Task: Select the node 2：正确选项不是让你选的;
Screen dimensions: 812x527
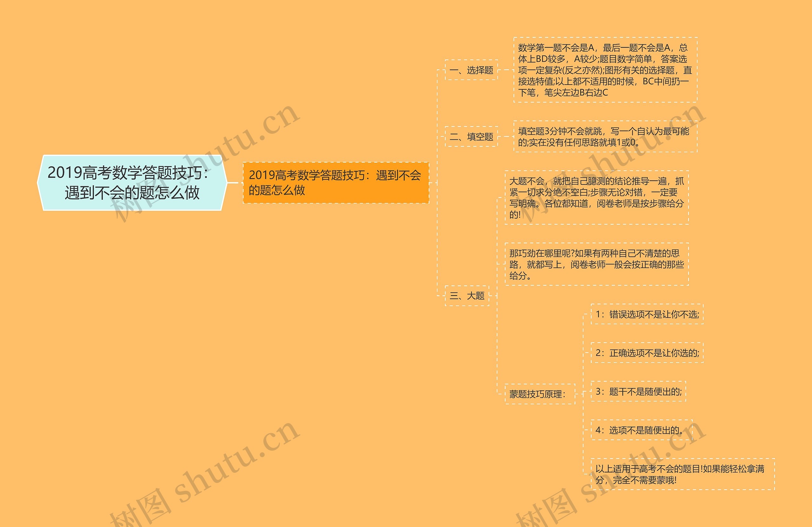Action: (x=647, y=353)
